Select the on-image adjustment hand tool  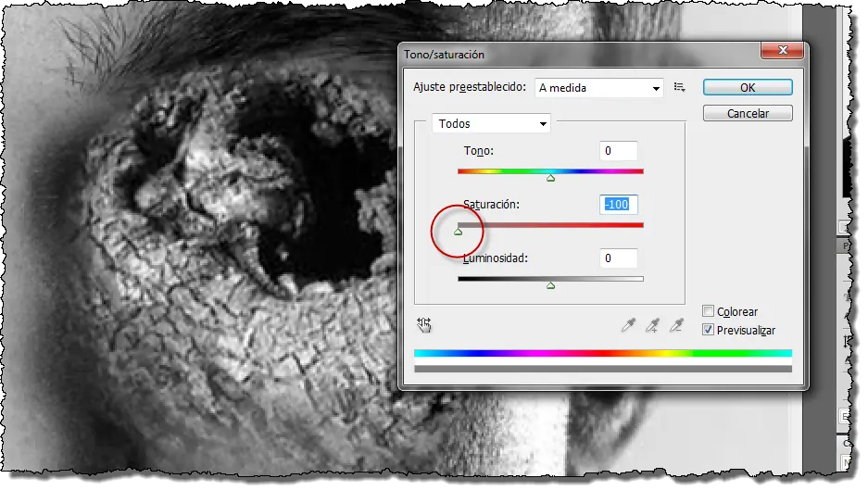click(x=424, y=325)
